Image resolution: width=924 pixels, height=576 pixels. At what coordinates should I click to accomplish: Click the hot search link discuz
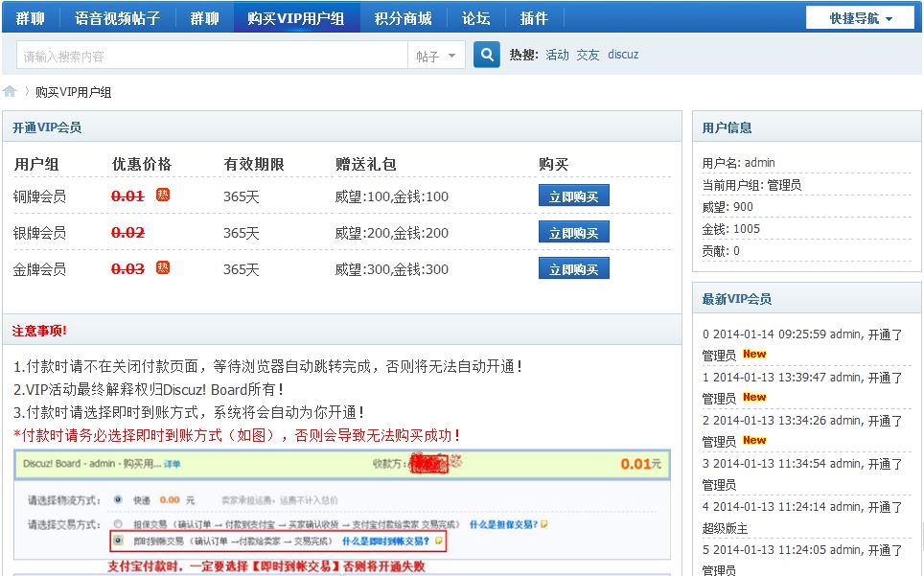[x=623, y=55]
